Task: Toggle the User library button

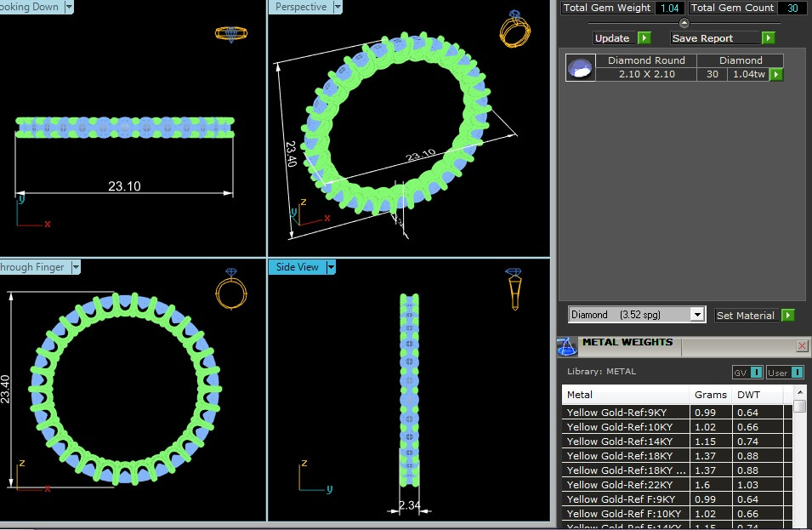Action: [785, 372]
